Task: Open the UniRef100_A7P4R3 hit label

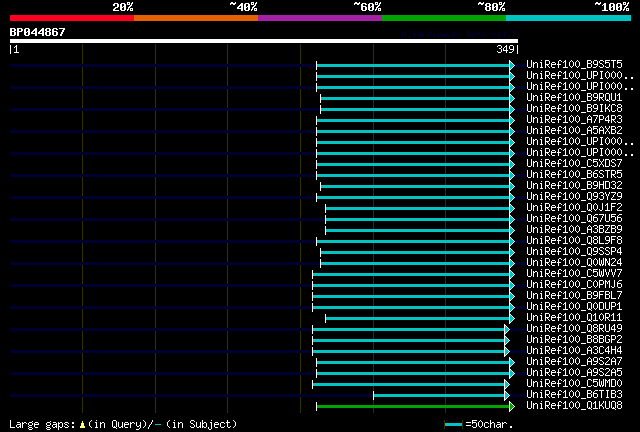Action: pos(574,120)
